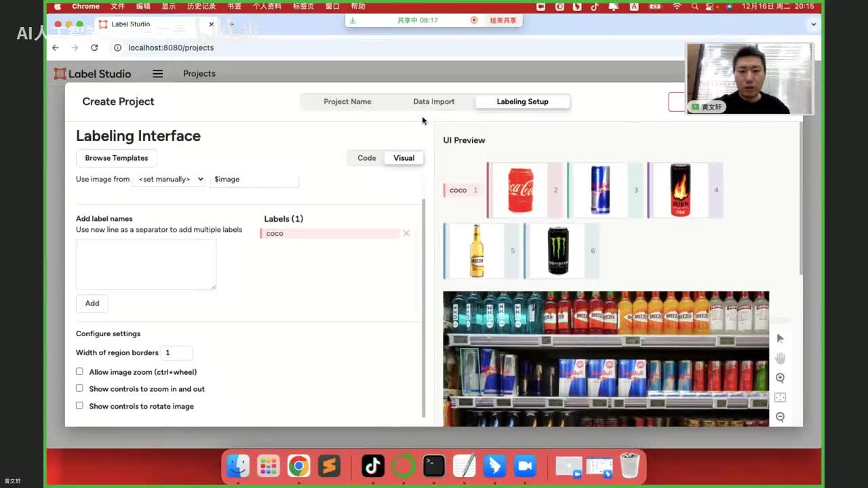Close the Label Studio browser tab

pos(212,24)
